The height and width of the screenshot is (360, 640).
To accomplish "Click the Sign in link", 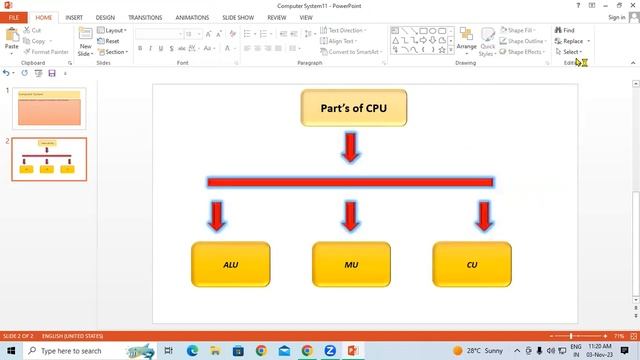I will point(616,17).
